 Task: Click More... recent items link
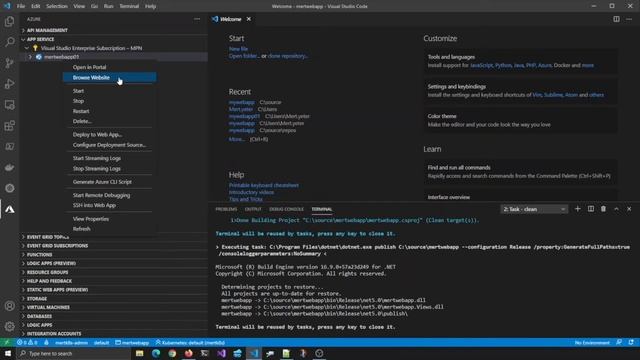coord(236,139)
